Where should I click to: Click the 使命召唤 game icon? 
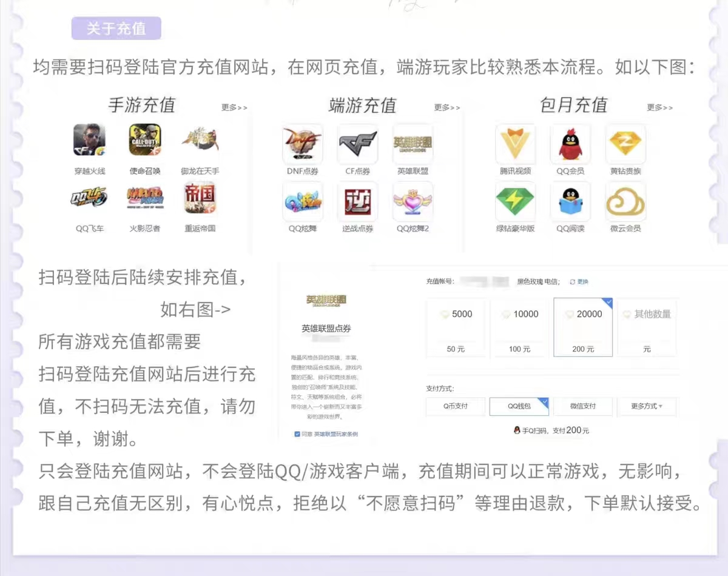[145, 140]
